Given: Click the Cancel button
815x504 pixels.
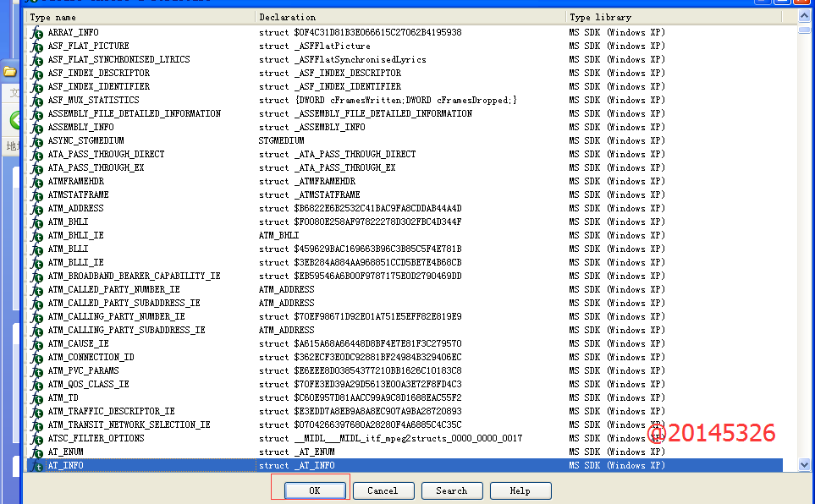Looking at the screenshot, I should (383, 490).
